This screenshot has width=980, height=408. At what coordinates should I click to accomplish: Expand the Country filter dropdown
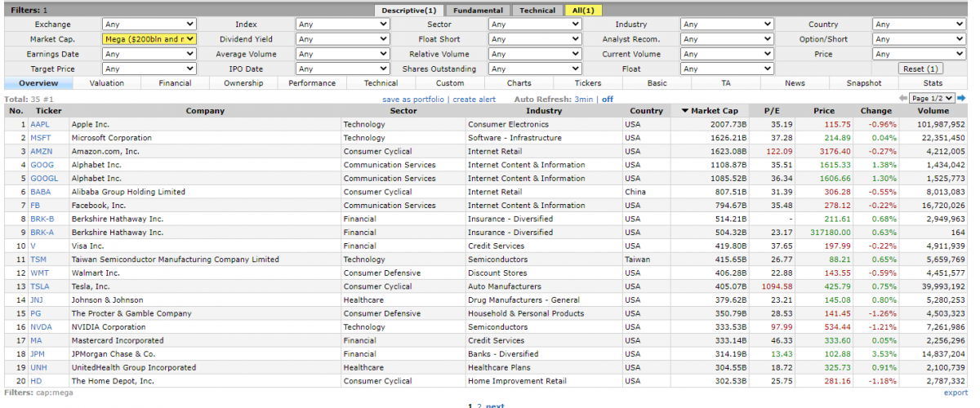[x=920, y=24]
